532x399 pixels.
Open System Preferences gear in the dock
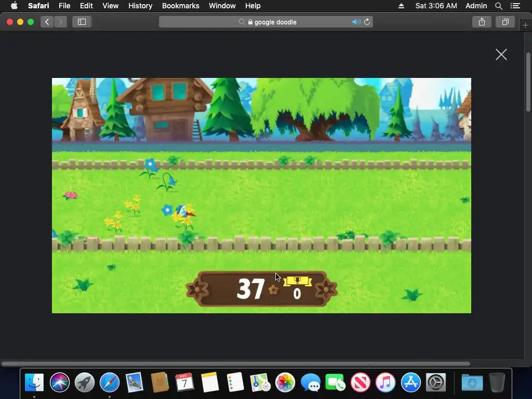[x=436, y=382]
